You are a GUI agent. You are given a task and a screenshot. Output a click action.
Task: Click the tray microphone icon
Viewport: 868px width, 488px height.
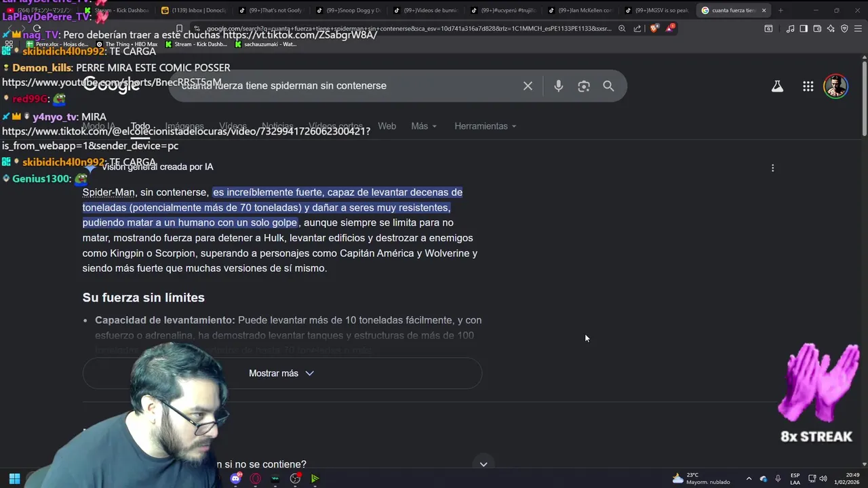[778, 479]
